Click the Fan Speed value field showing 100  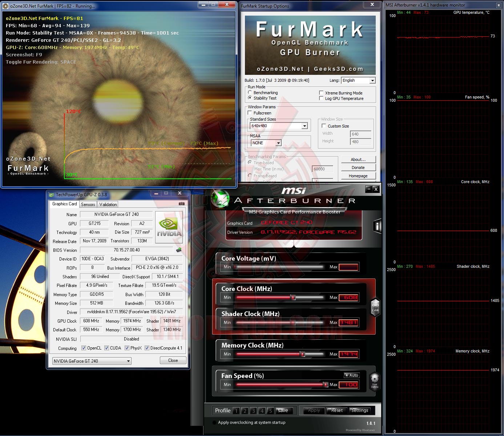tap(349, 385)
